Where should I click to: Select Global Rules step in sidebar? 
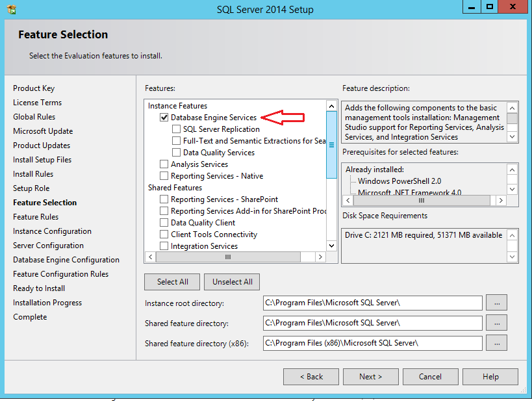tap(34, 117)
